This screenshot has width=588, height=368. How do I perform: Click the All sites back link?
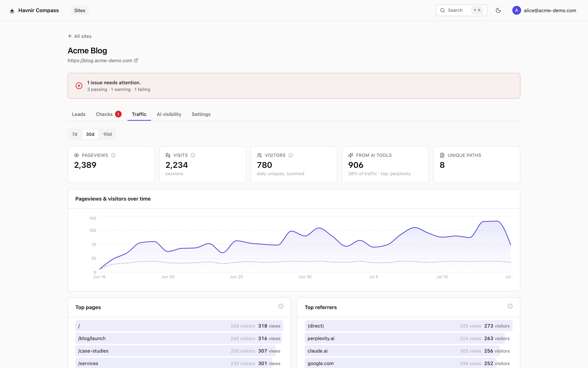[x=80, y=36]
